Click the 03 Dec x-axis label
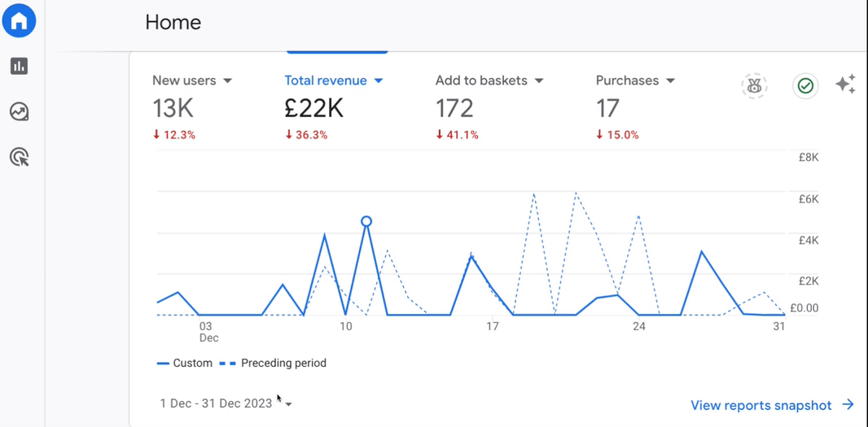Image resolution: width=868 pixels, height=427 pixels. (x=208, y=332)
